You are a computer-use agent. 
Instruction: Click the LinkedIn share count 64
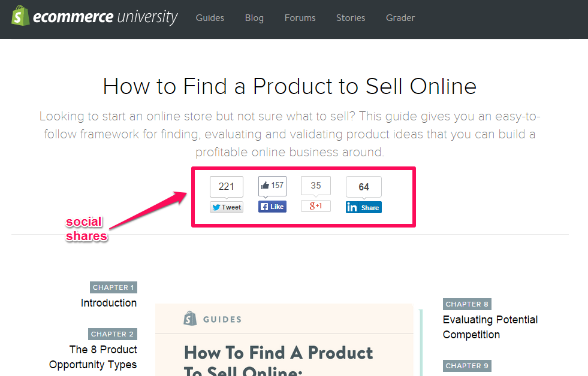click(364, 187)
